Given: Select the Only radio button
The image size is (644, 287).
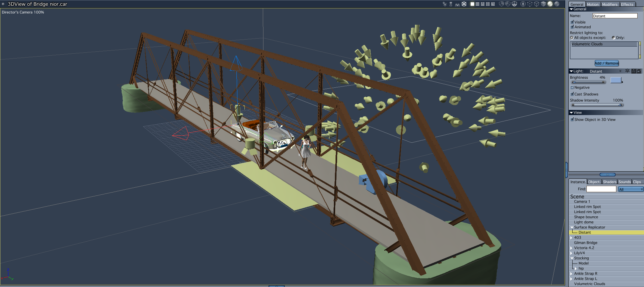Looking at the screenshot, I should pos(613,38).
